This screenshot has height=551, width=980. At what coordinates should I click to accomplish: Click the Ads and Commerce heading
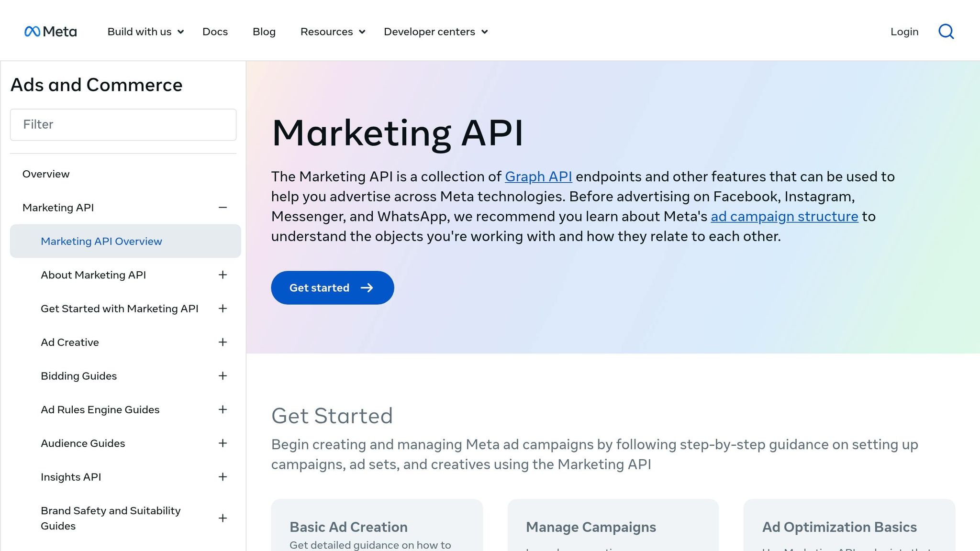(x=97, y=85)
